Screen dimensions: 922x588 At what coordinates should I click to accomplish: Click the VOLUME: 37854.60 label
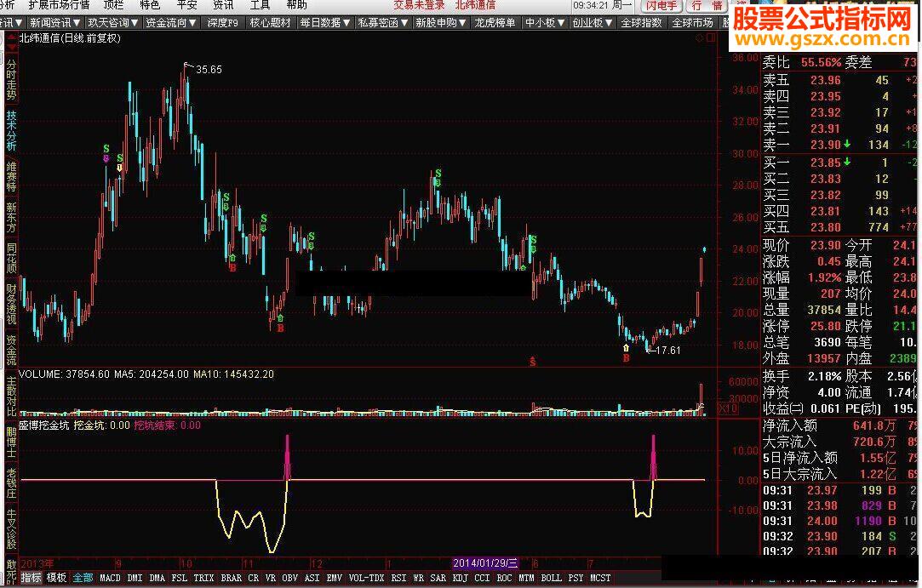click(x=64, y=374)
